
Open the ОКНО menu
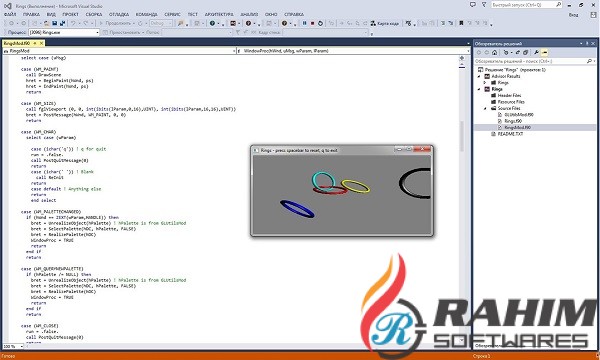point(271,15)
